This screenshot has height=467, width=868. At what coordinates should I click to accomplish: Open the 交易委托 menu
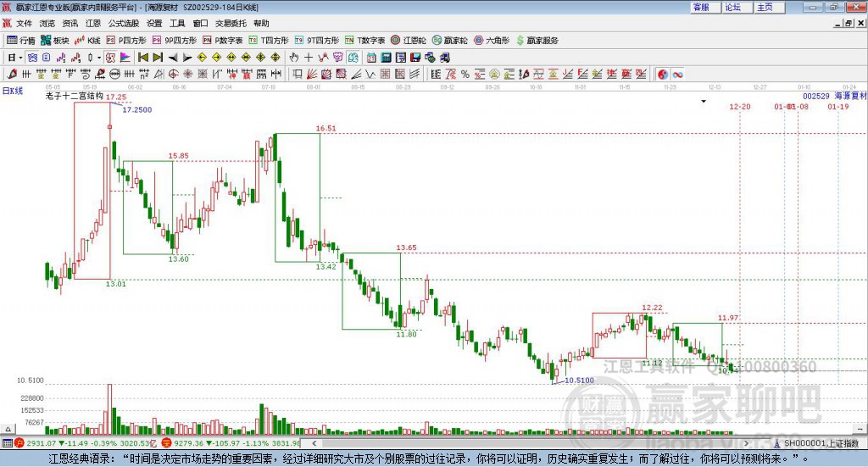click(231, 23)
